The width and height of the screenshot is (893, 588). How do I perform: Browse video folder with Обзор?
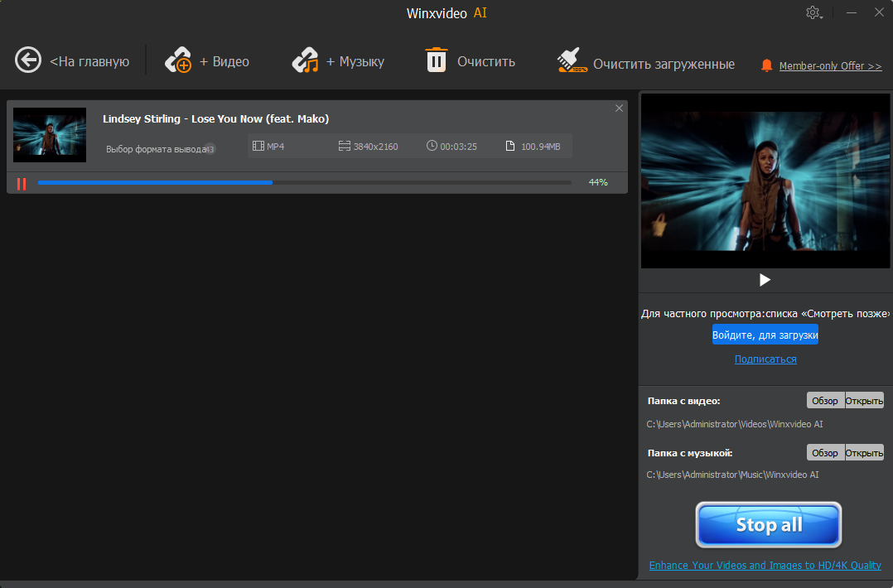coord(825,401)
